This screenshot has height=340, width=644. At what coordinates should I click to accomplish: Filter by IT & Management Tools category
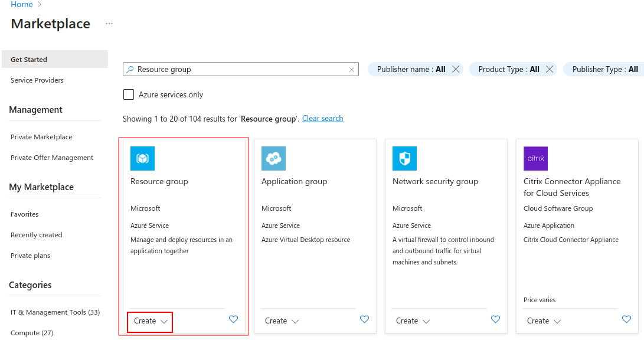(55, 312)
